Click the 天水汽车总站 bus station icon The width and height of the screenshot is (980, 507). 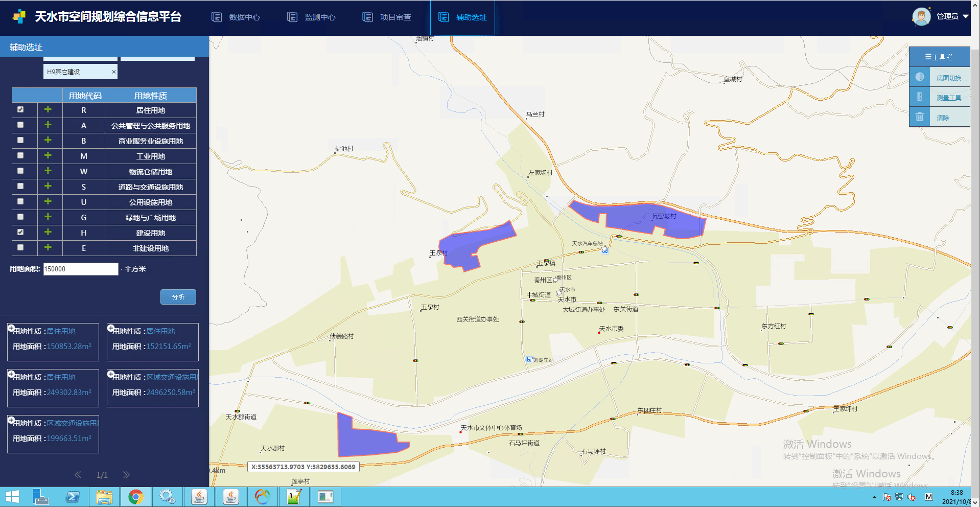[x=605, y=250]
